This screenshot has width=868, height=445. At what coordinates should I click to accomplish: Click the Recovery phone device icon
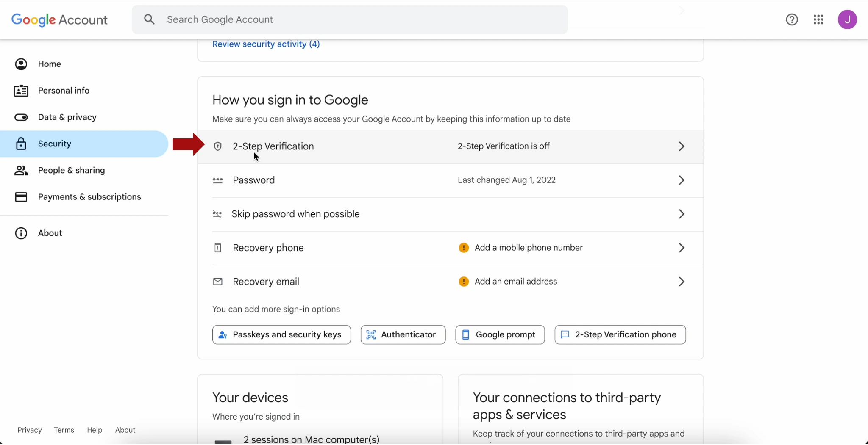[x=218, y=248]
